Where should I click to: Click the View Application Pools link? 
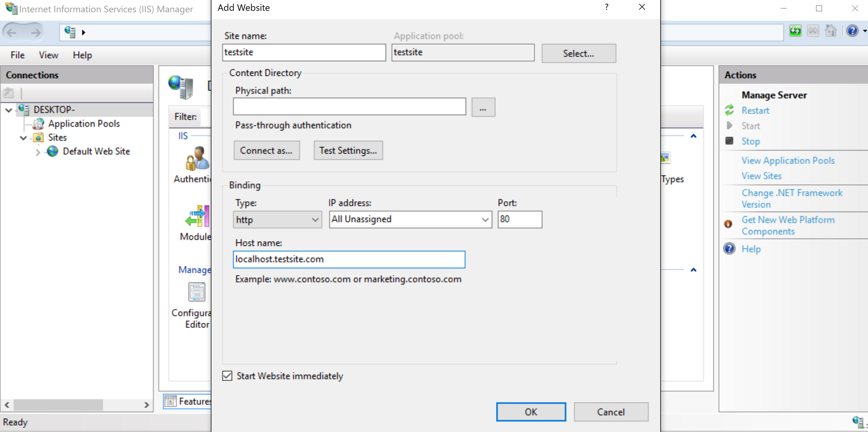click(x=788, y=161)
